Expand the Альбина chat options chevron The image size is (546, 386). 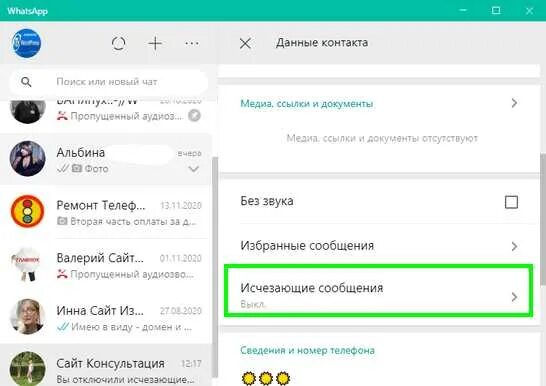coord(194,169)
